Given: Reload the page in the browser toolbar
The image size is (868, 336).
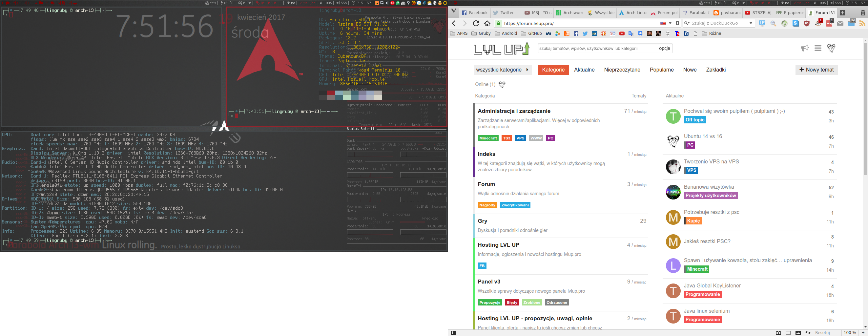Looking at the screenshot, I should point(476,23).
